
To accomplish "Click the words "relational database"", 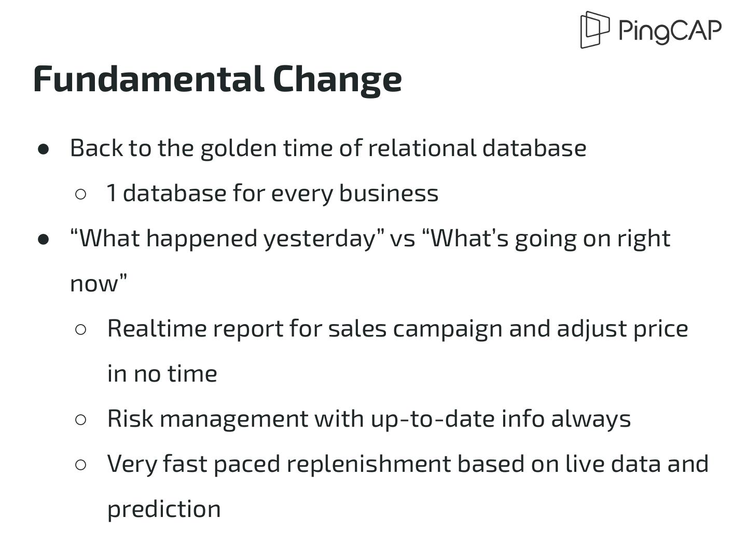I will pos(477,148).
